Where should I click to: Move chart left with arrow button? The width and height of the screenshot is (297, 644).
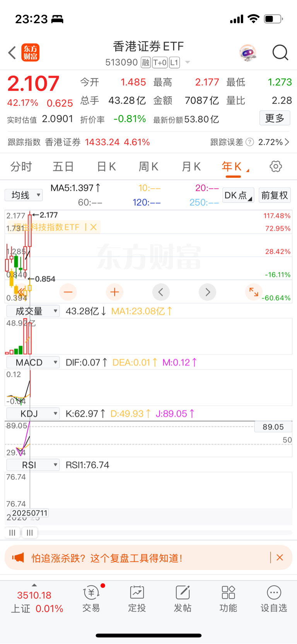coord(161,292)
